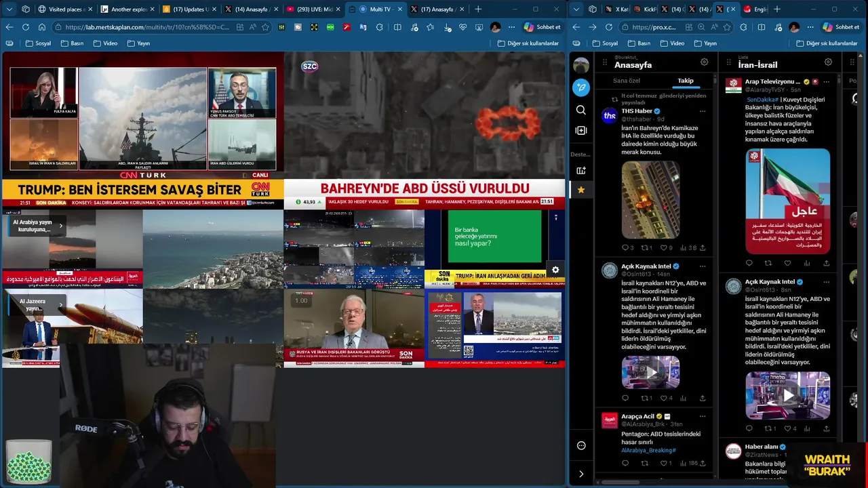Open new tab in the left browser
The width and height of the screenshot is (868, 488).
click(478, 9)
